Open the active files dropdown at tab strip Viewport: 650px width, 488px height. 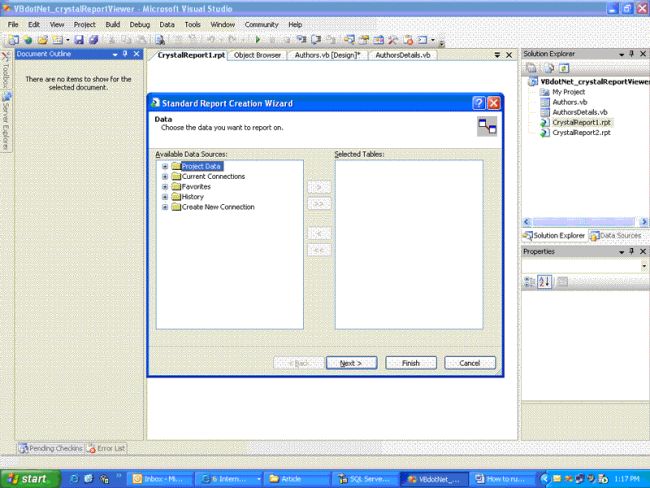click(x=497, y=55)
